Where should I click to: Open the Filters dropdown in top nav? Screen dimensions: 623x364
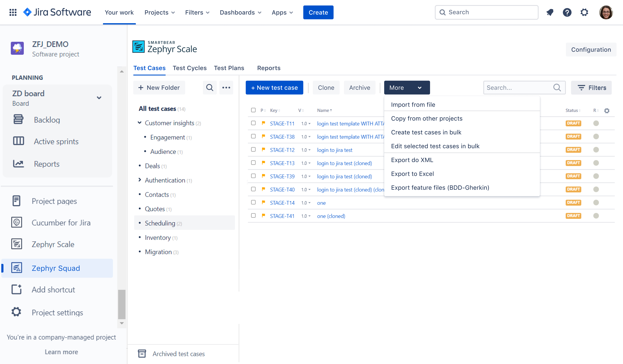coord(197,12)
